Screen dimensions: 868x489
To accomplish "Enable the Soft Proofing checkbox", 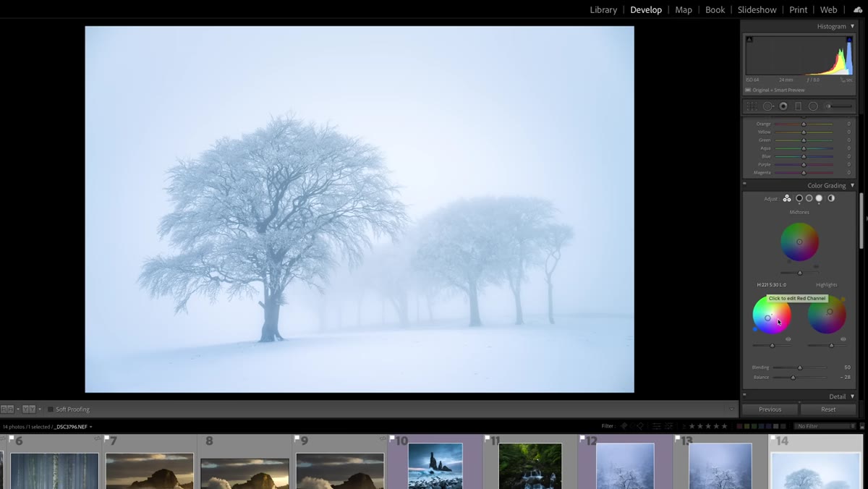I will coord(51,409).
